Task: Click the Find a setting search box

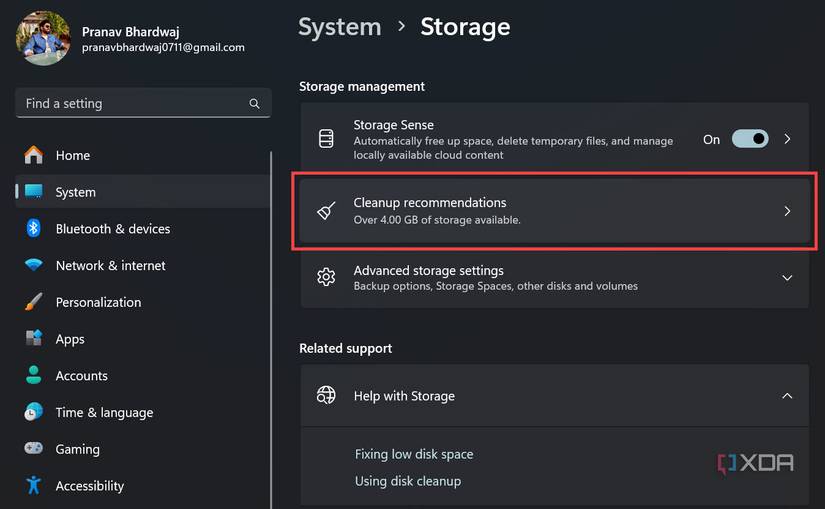Action: coord(130,103)
